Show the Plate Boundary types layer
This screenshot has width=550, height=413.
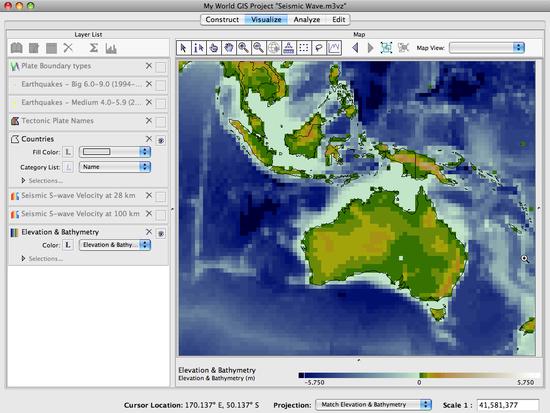point(161,67)
